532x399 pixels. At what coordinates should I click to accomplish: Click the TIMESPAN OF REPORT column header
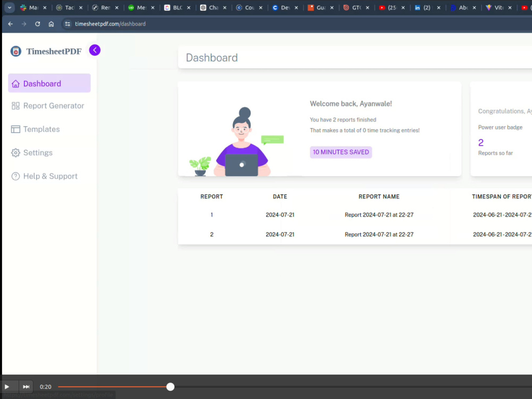(x=502, y=196)
